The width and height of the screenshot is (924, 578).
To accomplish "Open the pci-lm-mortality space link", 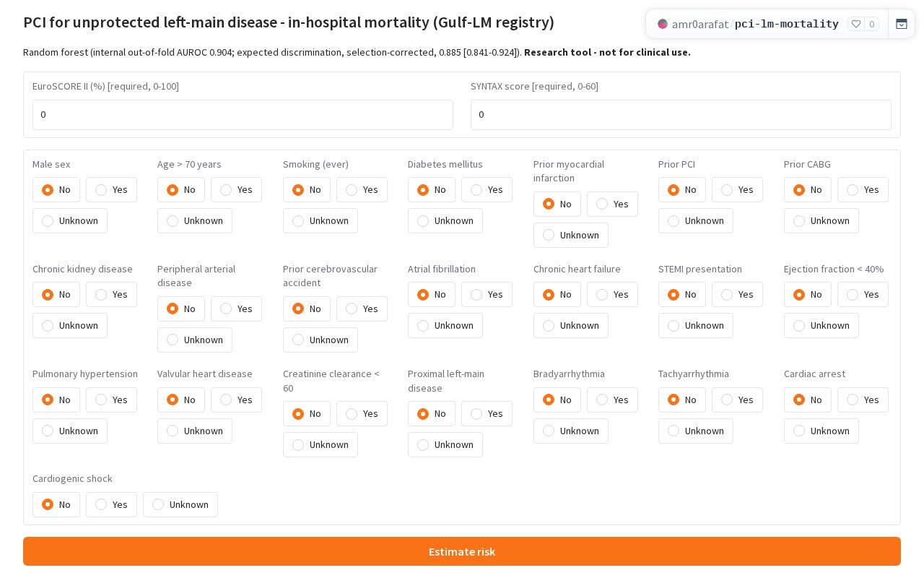I will click(x=787, y=24).
